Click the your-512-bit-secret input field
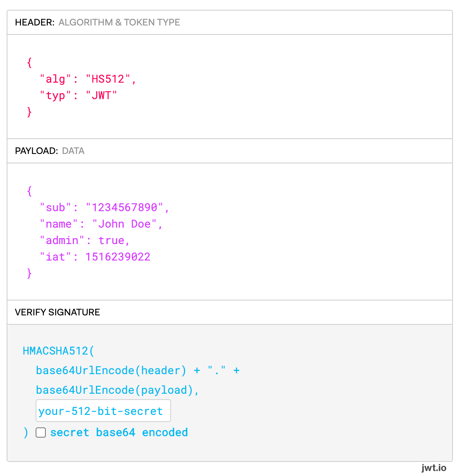 (103, 411)
